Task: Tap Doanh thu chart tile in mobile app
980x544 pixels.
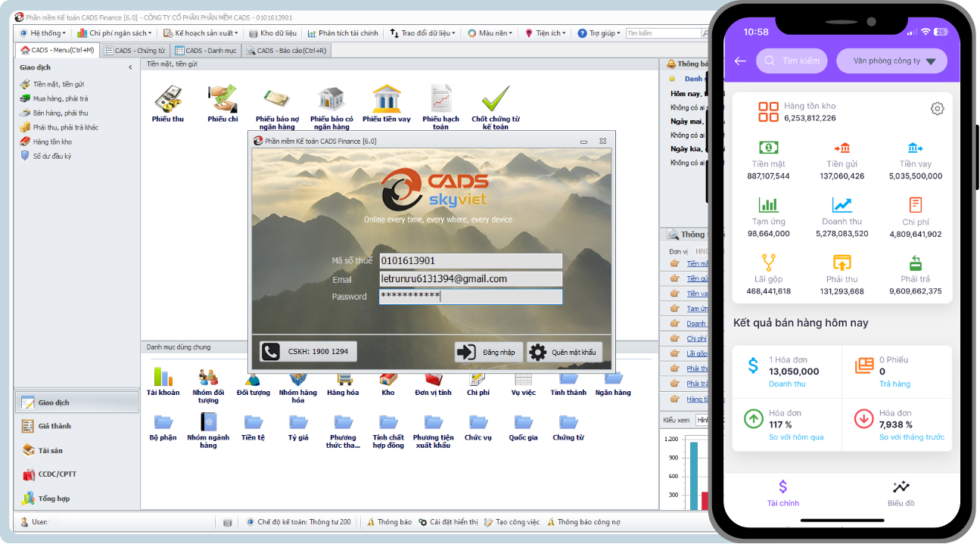Action: 842,217
